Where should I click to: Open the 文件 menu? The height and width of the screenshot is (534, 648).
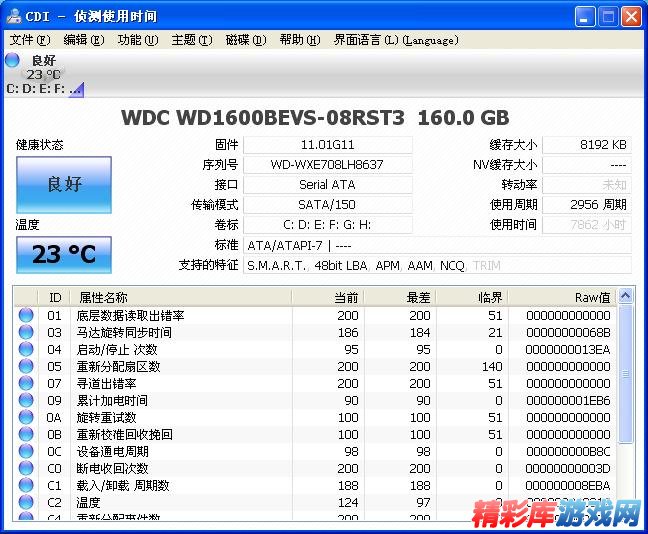29,40
